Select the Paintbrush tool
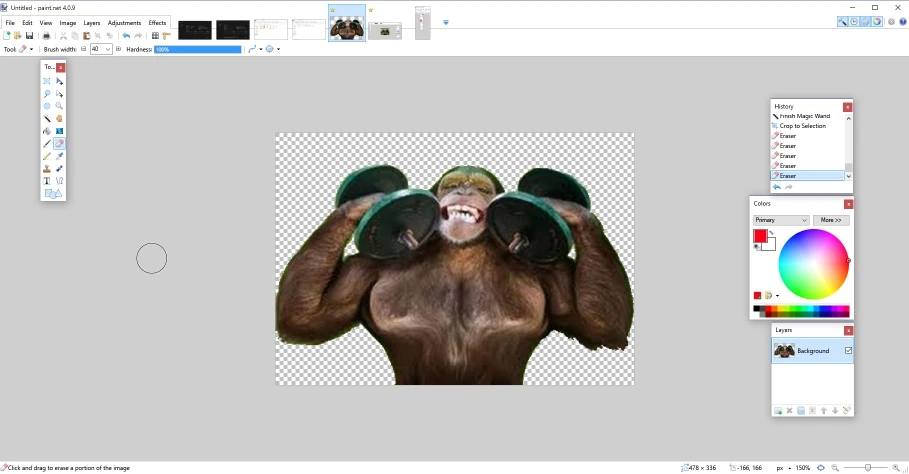 (x=47, y=144)
